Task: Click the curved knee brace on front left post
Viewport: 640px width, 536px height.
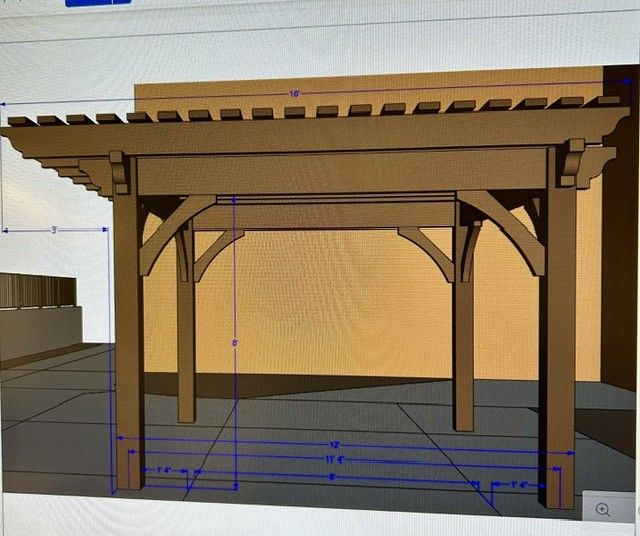Action: (176, 234)
